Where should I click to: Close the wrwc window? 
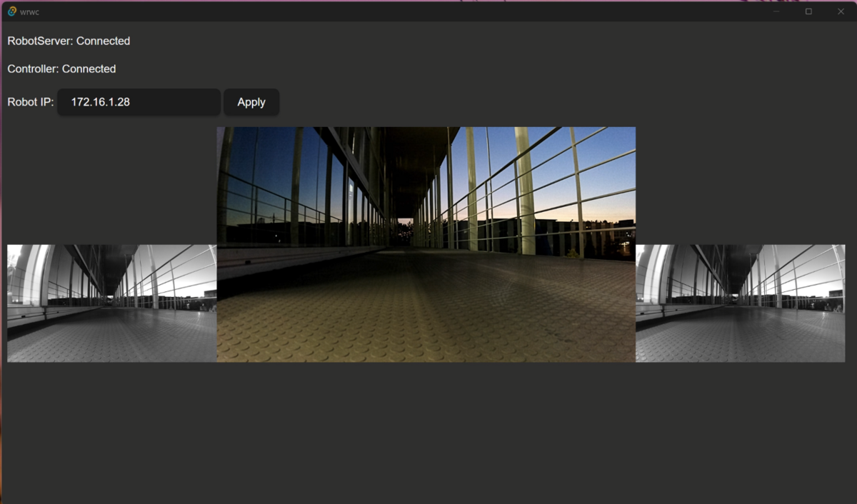pos(841,11)
